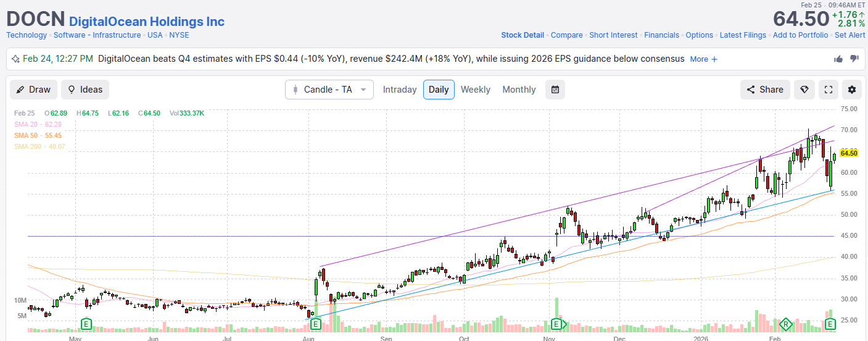Screen dimensions: 868x341
Task: Click the DOCN ticker heading
Action: (36, 18)
